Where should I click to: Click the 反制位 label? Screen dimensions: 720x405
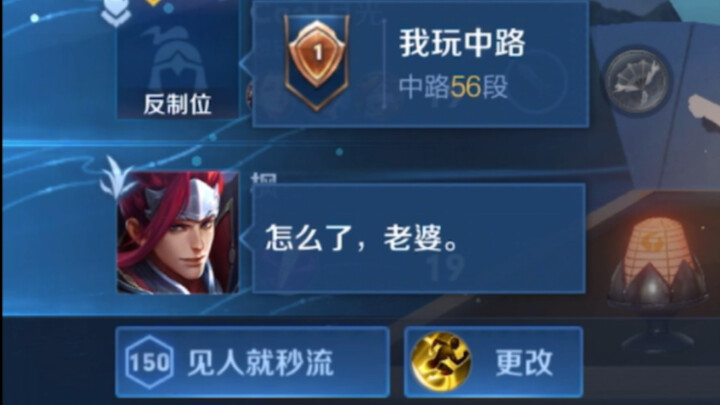[x=178, y=105]
